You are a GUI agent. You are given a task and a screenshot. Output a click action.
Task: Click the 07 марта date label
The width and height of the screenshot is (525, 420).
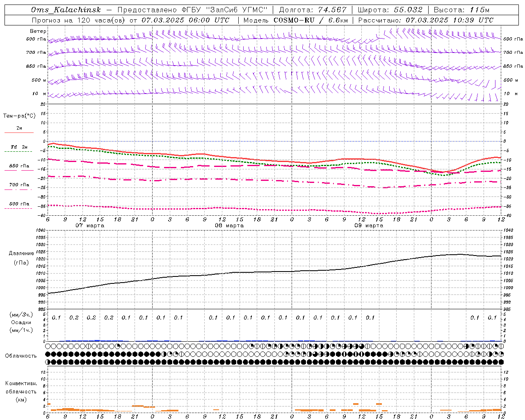coord(90,226)
